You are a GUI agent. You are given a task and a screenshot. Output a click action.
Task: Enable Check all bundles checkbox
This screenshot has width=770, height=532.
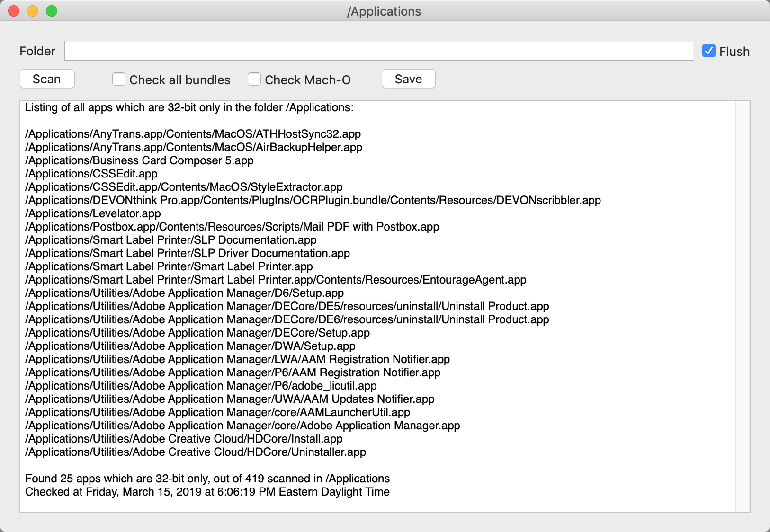(119, 79)
